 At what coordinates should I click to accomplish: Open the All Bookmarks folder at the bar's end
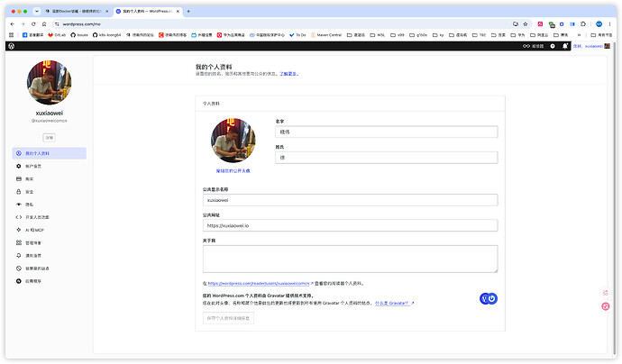tap(601, 35)
